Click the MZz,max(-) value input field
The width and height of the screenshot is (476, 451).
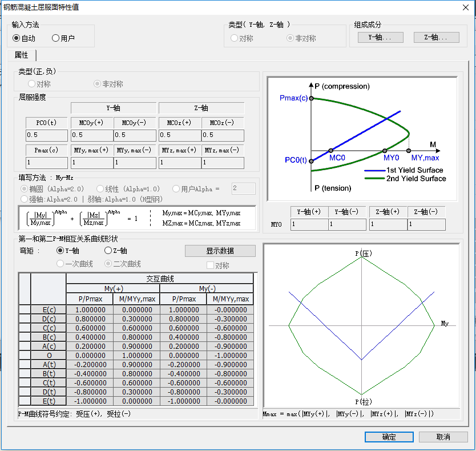223,163
